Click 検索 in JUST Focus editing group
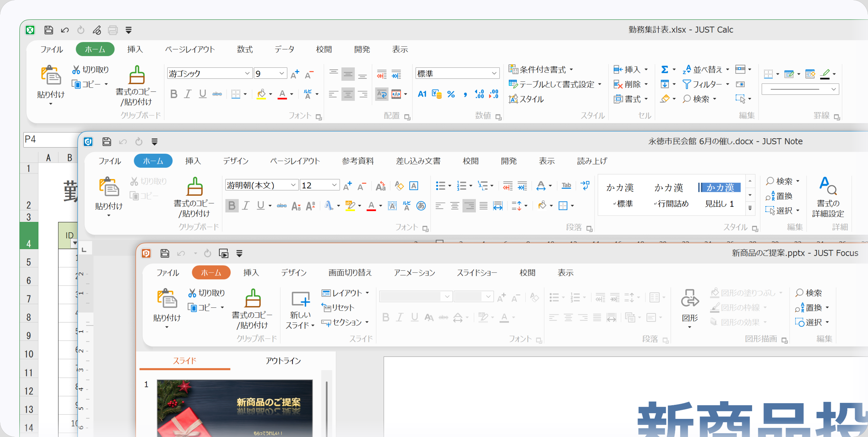 click(x=808, y=293)
